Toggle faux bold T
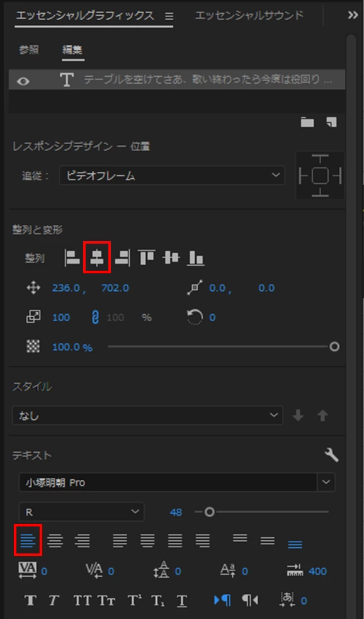 [30, 601]
